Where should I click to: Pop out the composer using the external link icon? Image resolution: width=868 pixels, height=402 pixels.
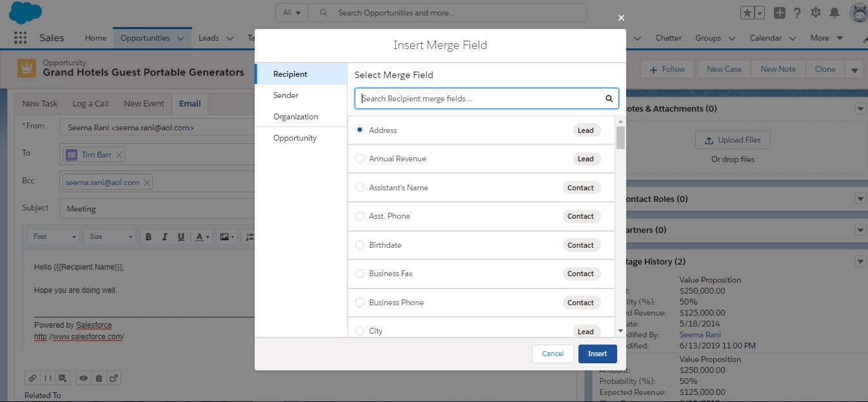coord(114,378)
